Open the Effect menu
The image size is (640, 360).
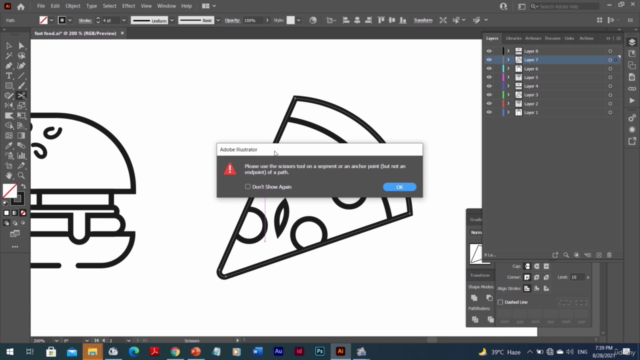(x=128, y=6)
